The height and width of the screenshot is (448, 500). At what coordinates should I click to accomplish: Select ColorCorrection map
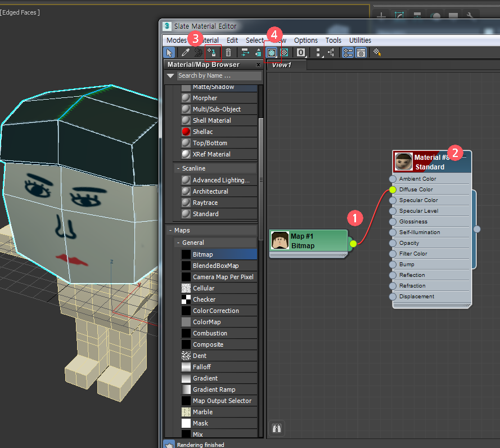coord(219,311)
